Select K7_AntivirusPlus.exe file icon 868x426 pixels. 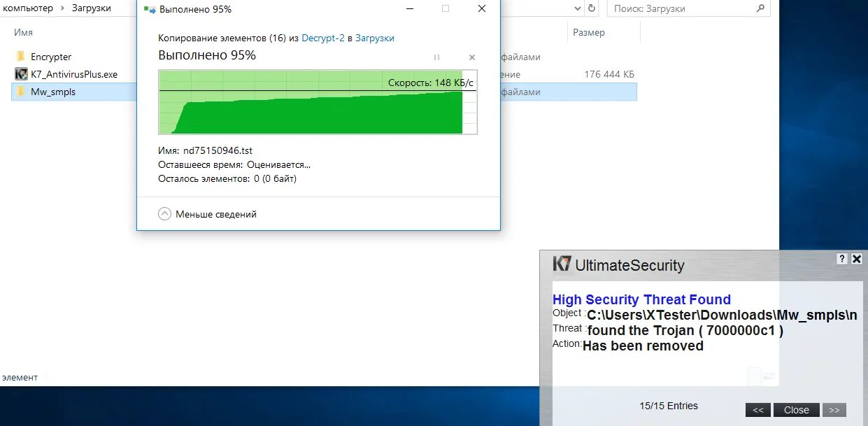pos(21,74)
